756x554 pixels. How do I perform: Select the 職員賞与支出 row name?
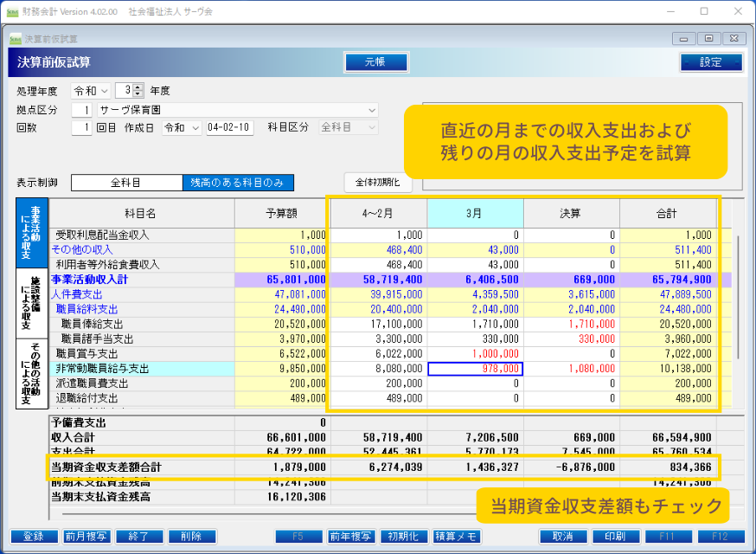point(142,354)
